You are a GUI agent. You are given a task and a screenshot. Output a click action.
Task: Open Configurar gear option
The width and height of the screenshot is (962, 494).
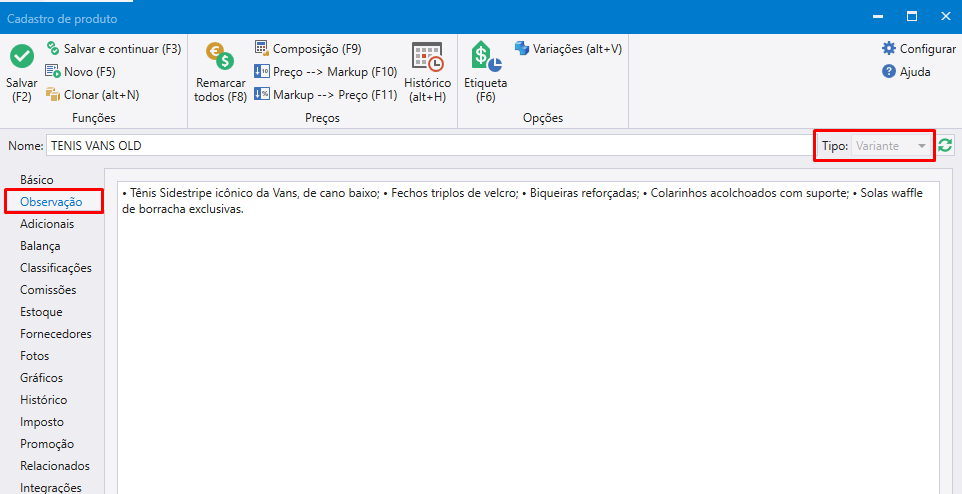coord(918,48)
